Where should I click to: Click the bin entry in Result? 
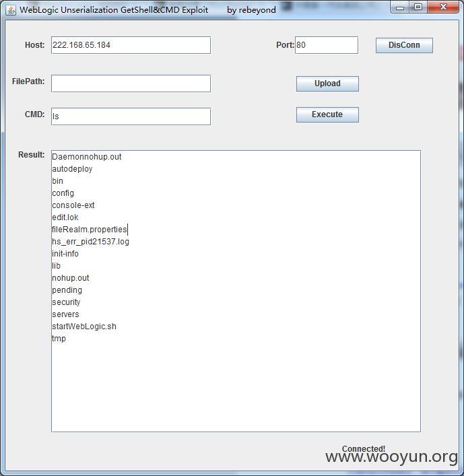coord(58,181)
